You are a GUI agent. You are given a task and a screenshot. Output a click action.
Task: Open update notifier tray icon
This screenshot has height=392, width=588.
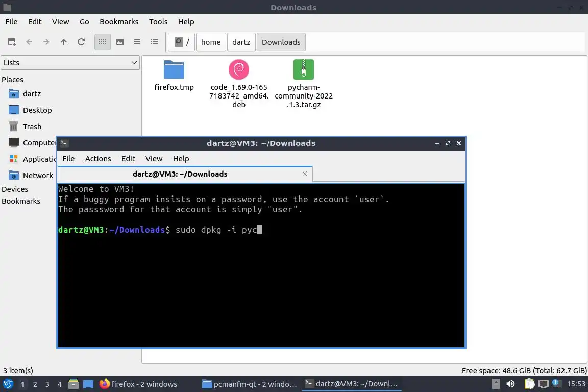click(556, 383)
